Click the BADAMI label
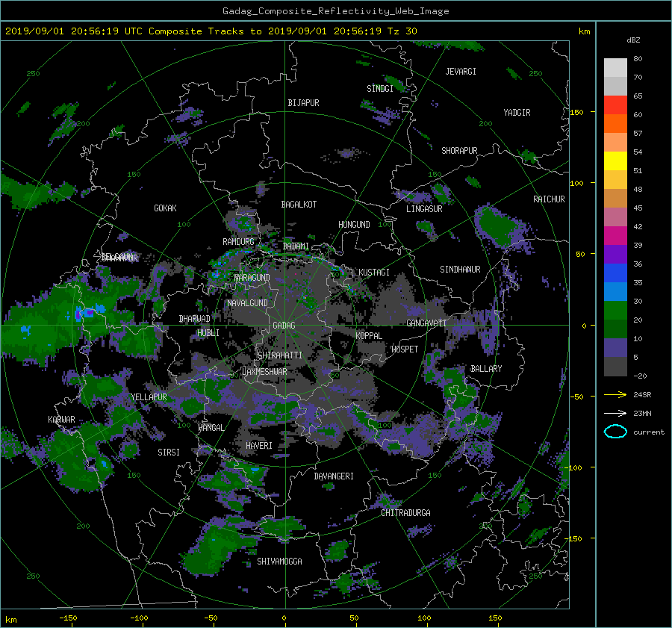This screenshot has width=672, height=628. (x=296, y=246)
